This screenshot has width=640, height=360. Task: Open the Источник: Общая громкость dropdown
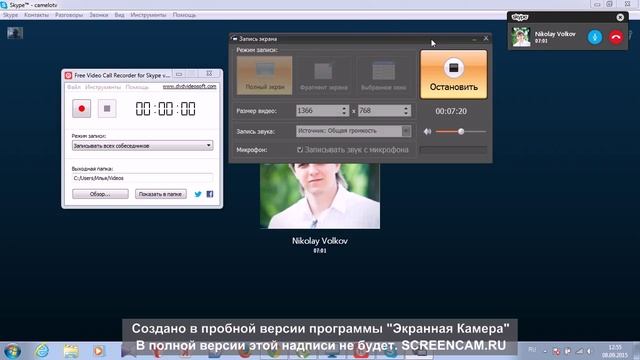[x=353, y=131]
